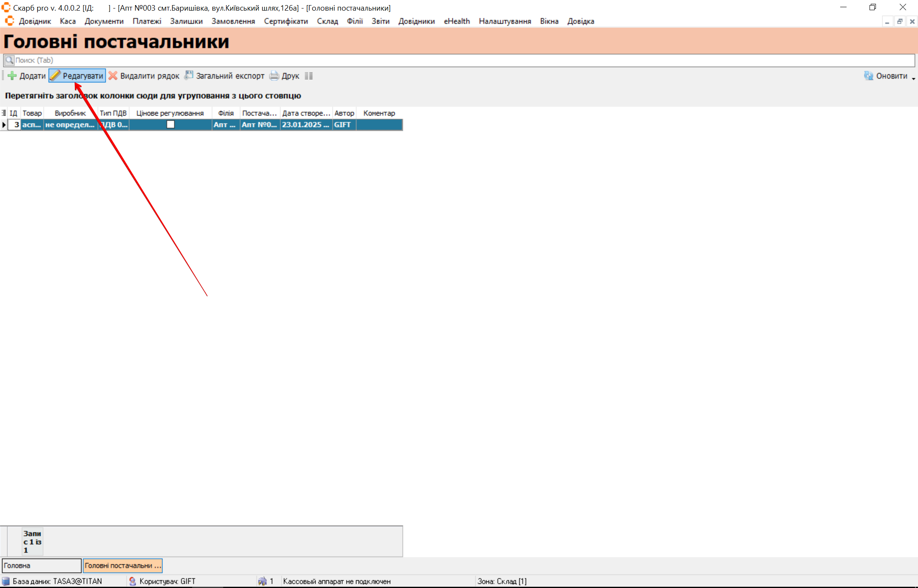This screenshot has width=918, height=588.
Task: Open the eHealth menu
Action: click(x=457, y=21)
